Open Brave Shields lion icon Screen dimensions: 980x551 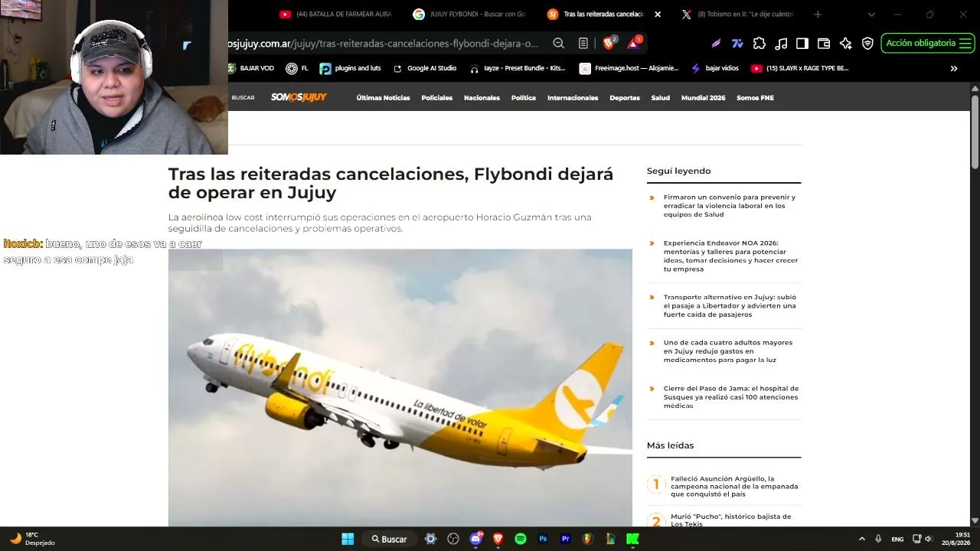(609, 43)
